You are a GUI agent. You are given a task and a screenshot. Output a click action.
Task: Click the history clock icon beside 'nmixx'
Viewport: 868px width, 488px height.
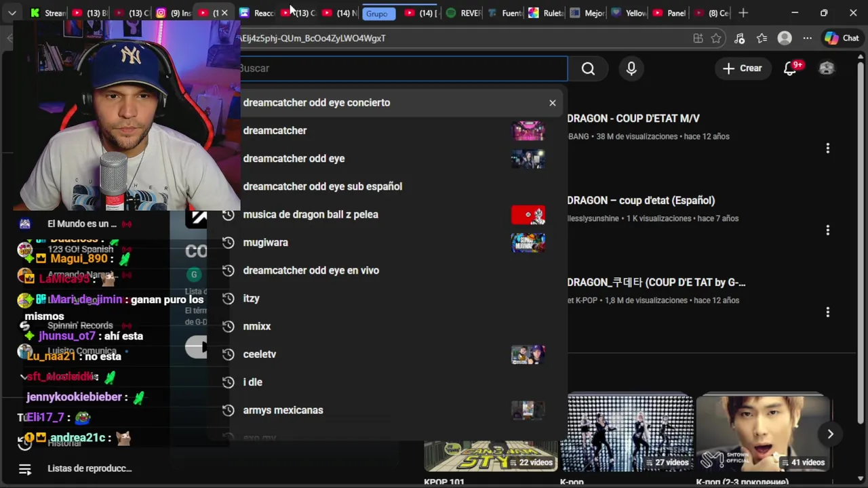(229, 326)
